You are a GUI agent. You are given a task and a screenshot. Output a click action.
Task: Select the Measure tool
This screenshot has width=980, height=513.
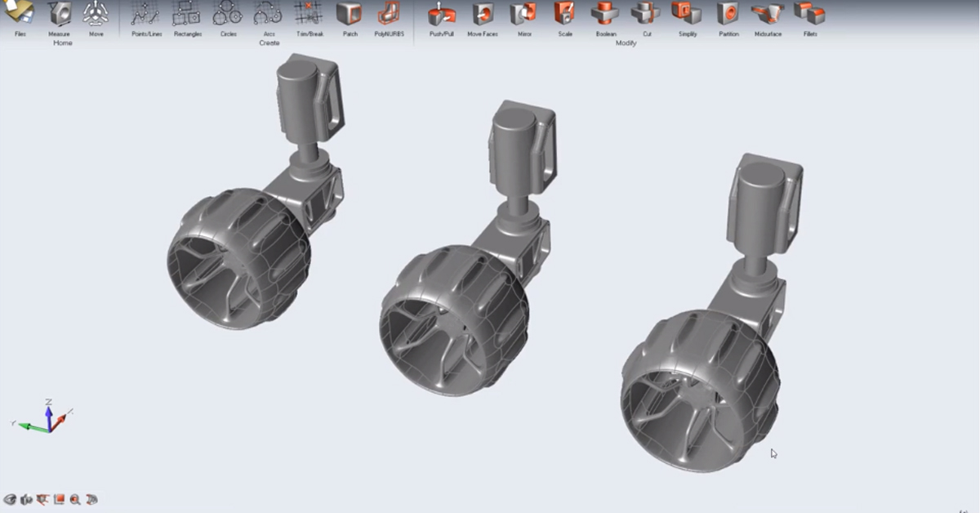pyautogui.click(x=59, y=14)
